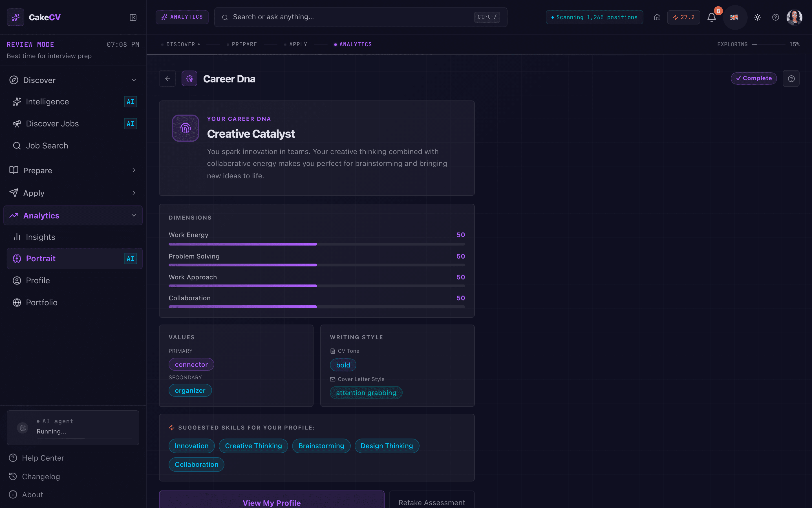Screen dimensions: 812x508
Task: Change language via UK flag icon
Action: point(734,17)
